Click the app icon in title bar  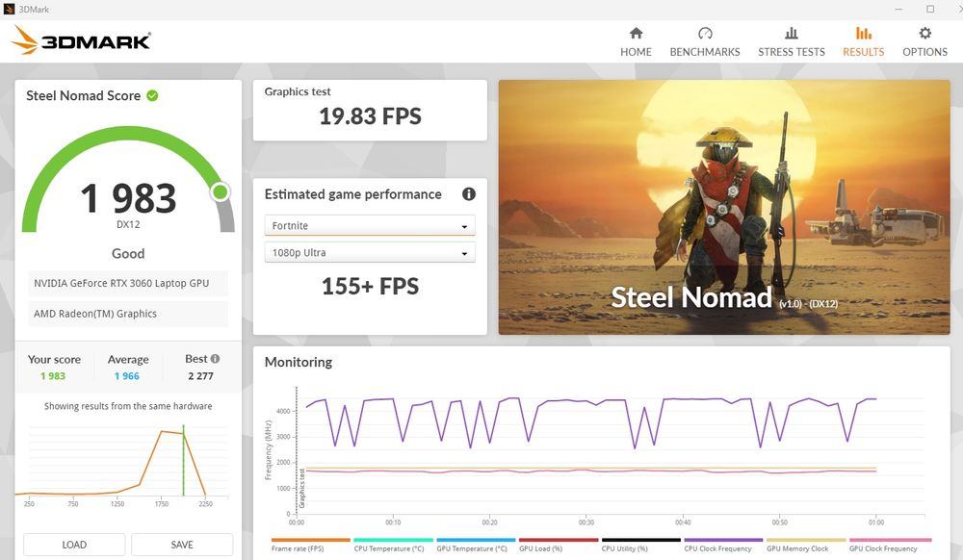9,10
